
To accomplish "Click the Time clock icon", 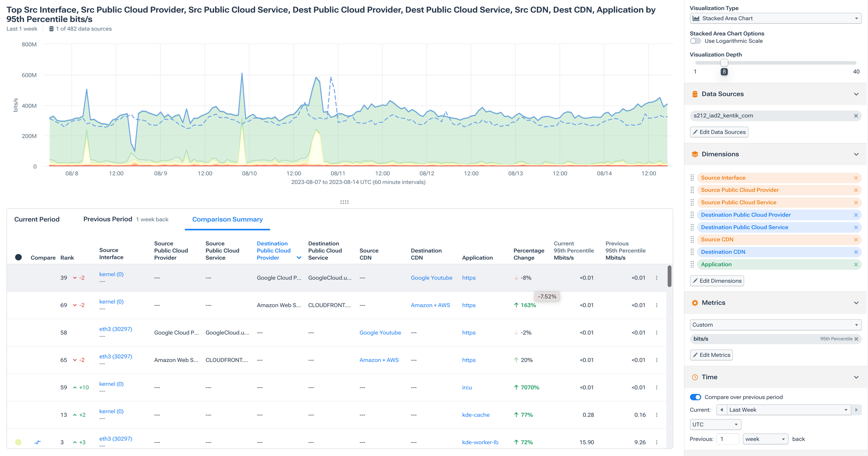I will (x=695, y=377).
